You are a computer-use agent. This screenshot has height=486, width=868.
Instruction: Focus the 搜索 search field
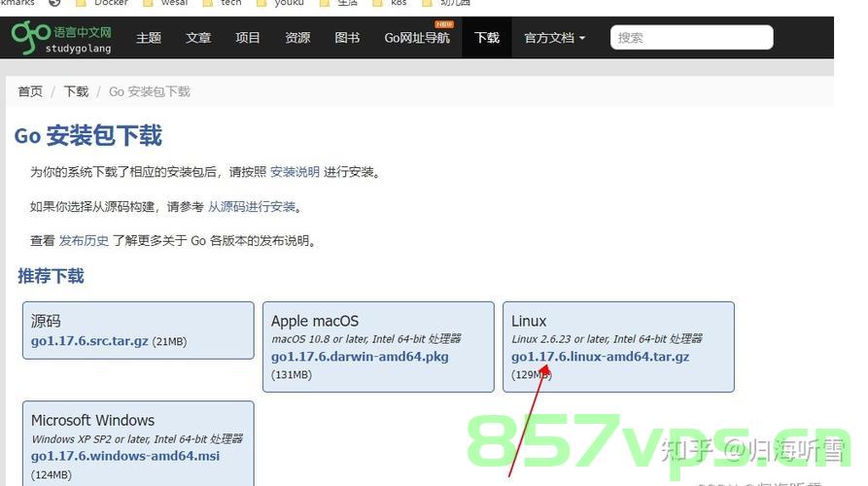691,37
